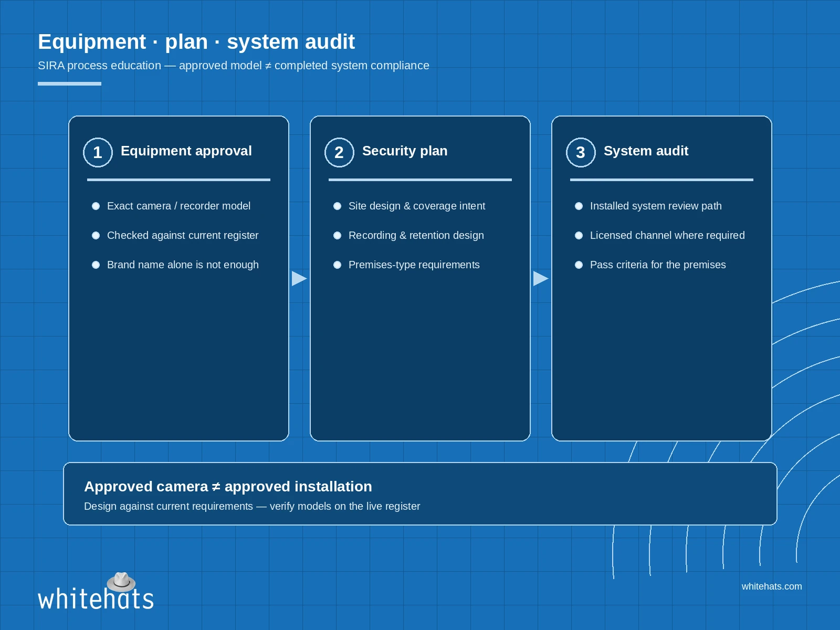Click the arrow between steps 2 and 3
The height and width of the screenshot is (630, 840).
tap(541, 278)
